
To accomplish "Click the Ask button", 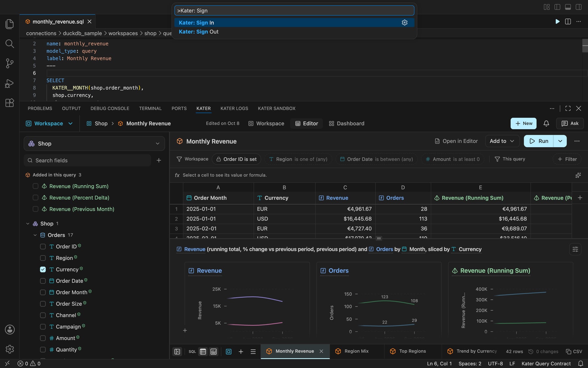I will point(570,123).
